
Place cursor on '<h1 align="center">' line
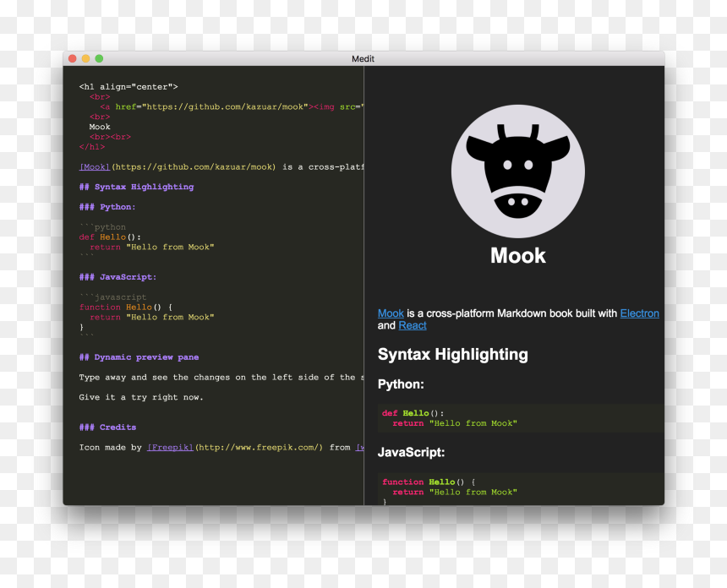[128, 87]
